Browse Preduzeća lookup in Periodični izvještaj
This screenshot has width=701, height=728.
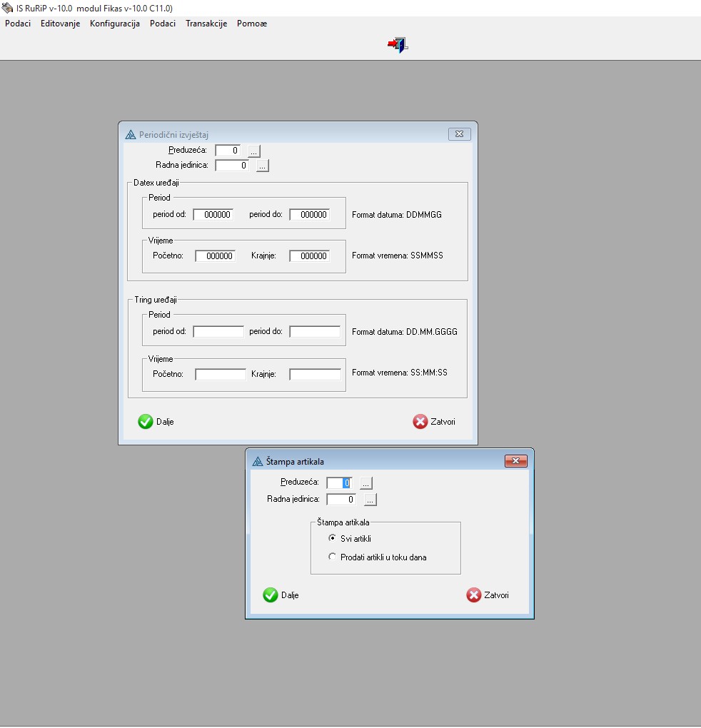click(254, 151)
